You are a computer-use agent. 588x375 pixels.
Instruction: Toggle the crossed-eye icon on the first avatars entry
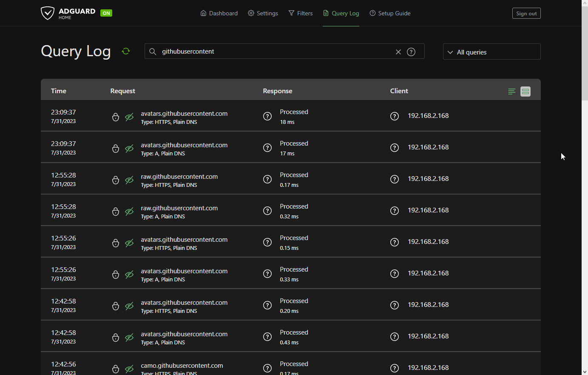click(x=129, y=117)
